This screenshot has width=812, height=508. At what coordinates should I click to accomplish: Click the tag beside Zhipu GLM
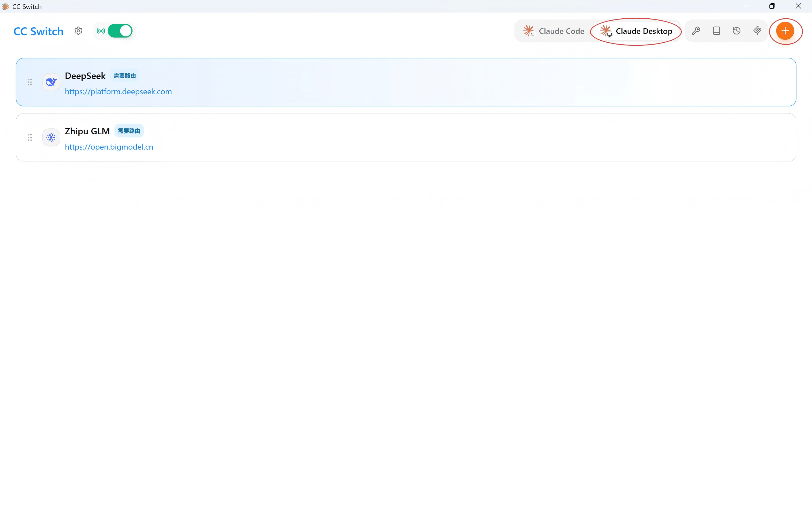129,131
